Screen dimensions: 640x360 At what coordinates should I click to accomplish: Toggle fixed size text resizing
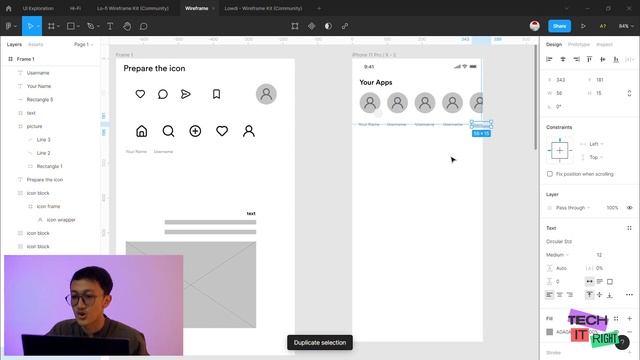[x=610, y=282]
